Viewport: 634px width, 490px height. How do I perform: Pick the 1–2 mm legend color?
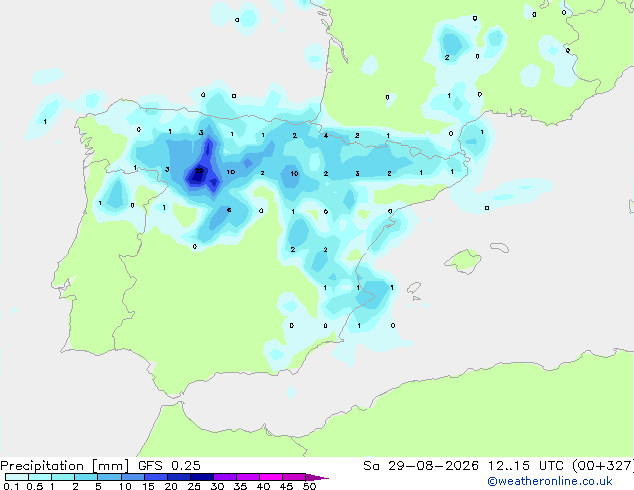(x=63, y=477)
